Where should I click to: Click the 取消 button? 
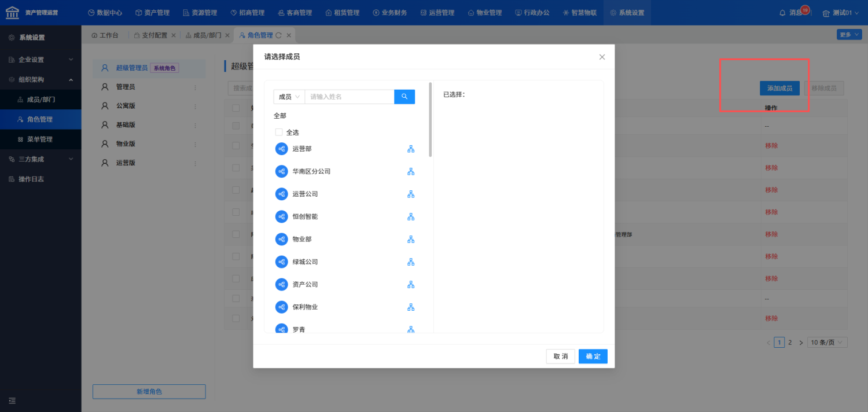pyautogui.click(x=560, y=356)
